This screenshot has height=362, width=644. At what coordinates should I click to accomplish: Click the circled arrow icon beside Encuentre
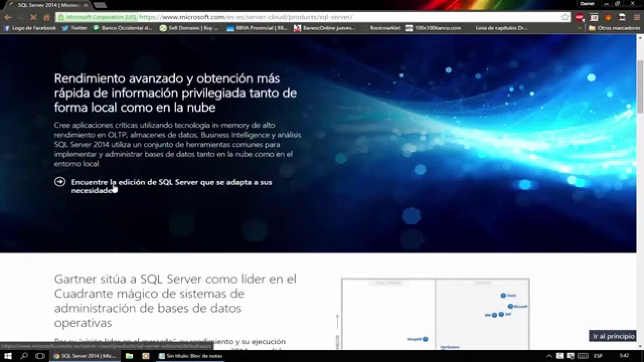coord(60,182)
